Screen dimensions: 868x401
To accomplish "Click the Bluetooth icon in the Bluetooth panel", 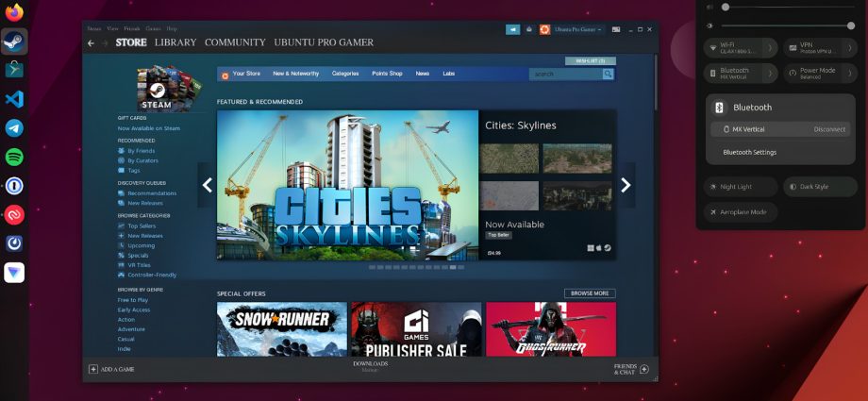I will (719, 108).
